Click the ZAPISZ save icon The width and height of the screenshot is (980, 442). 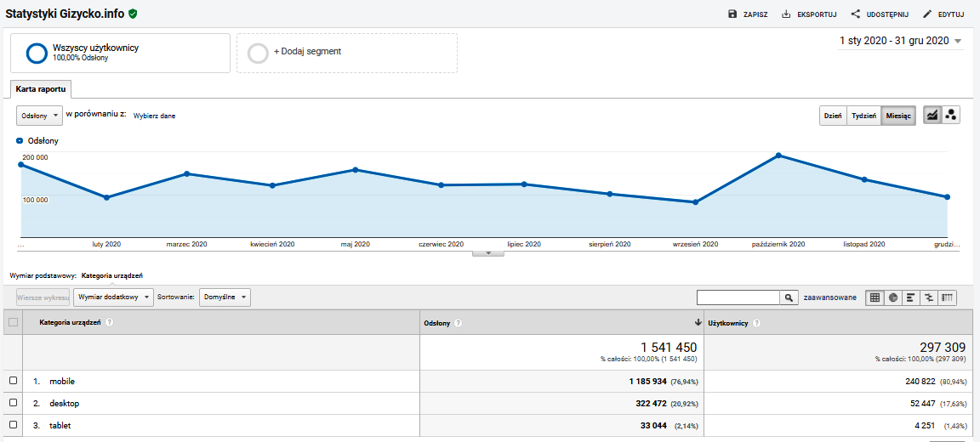tap(732, 14)
